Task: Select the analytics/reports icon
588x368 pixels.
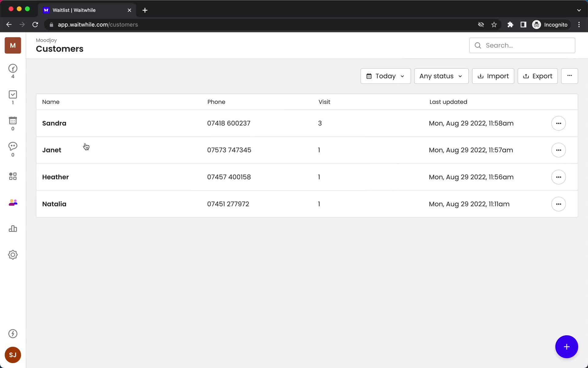Action: coord(12,229)
